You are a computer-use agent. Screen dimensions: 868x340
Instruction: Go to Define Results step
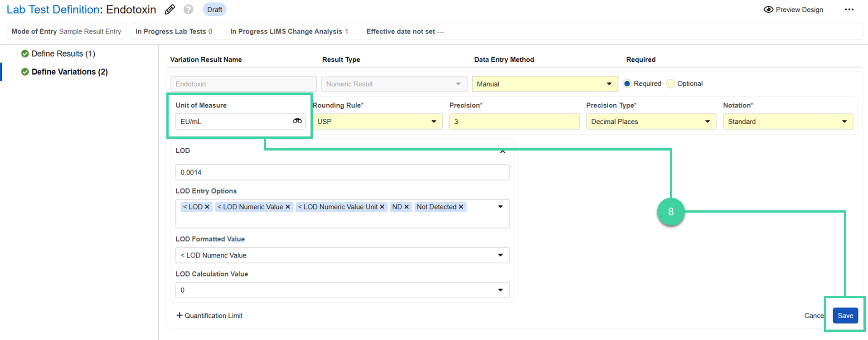coord(63,53)
